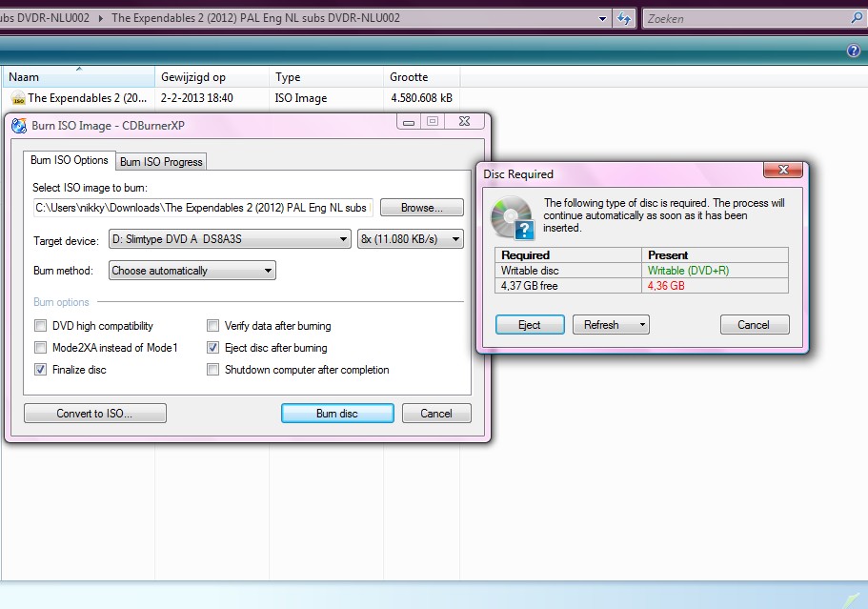Enable Verify data after burning
Image resolution: width=868 pixels, height=609 pixels.
coord(212,326)
